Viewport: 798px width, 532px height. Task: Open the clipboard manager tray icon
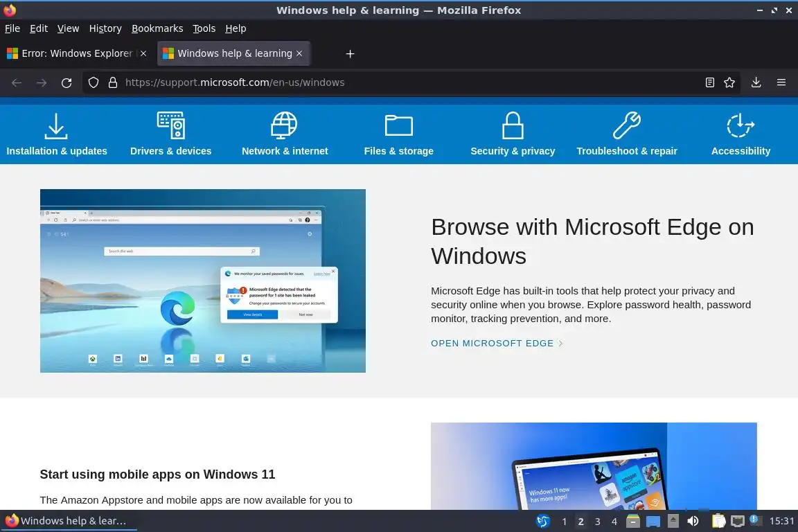pyautogui.click(x=718, y=521)
